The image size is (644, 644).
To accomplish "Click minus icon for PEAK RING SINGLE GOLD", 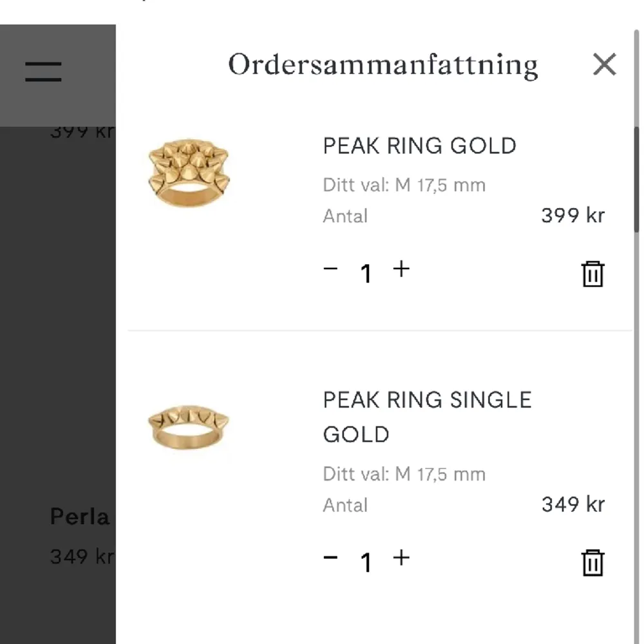I will 330,558.
